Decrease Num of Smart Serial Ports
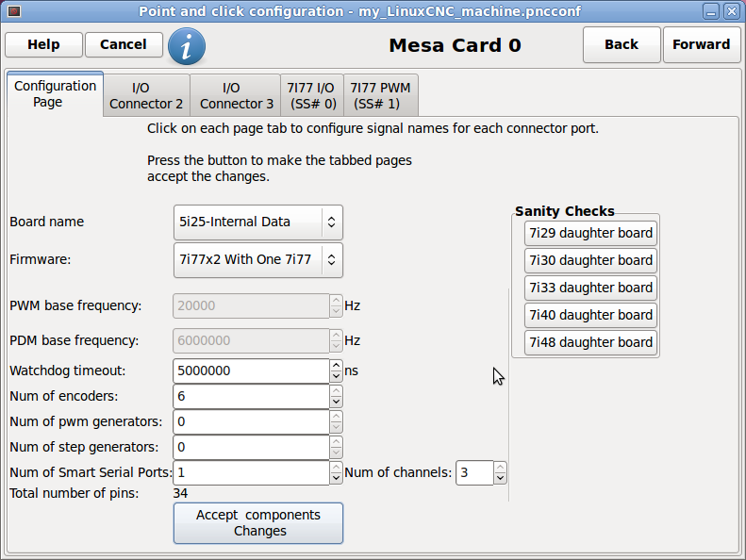746x560 pixels. point(336,478)
